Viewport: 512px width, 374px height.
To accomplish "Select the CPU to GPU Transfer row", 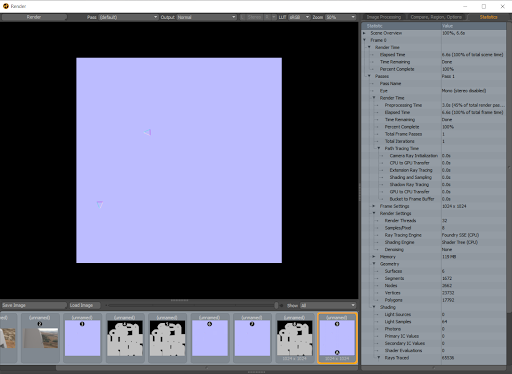I will [x=434, y=163].
